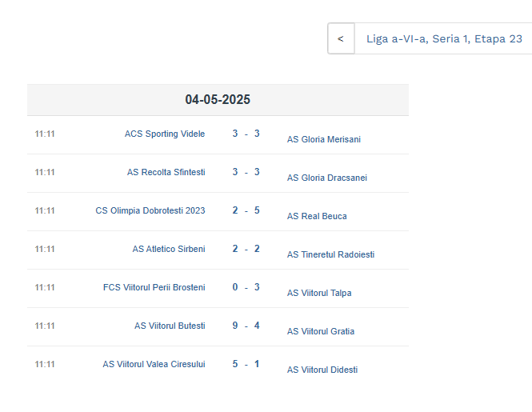View the 0 - 3 match score details
Image resolution: width=532 pixels, height=412 pixels.
(x=246, y=287)
